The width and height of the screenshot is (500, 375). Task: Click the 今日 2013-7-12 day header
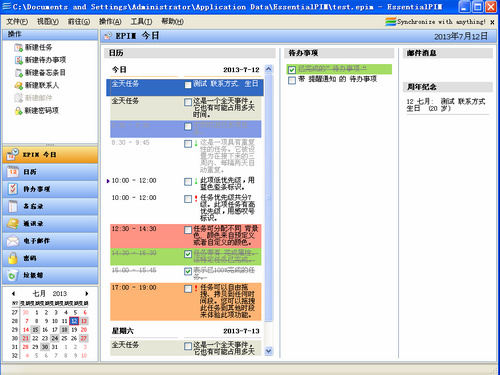click(x=185, y=70)
